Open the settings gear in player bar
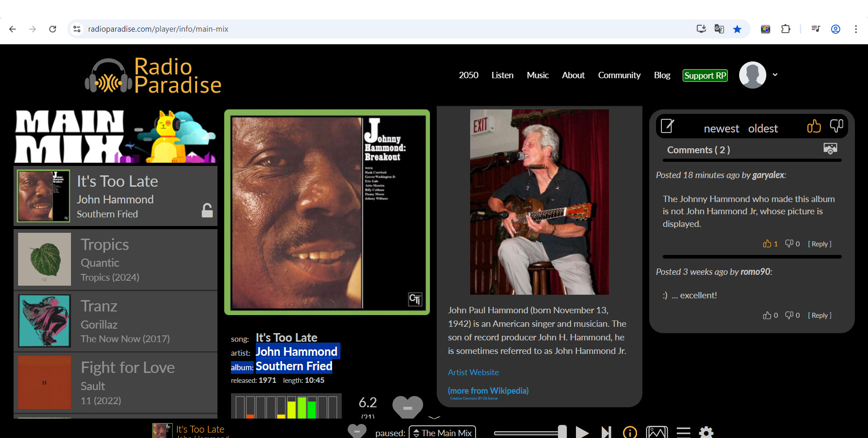The height and width of the screenshot is (438, 868). click(x=706, y=433)
